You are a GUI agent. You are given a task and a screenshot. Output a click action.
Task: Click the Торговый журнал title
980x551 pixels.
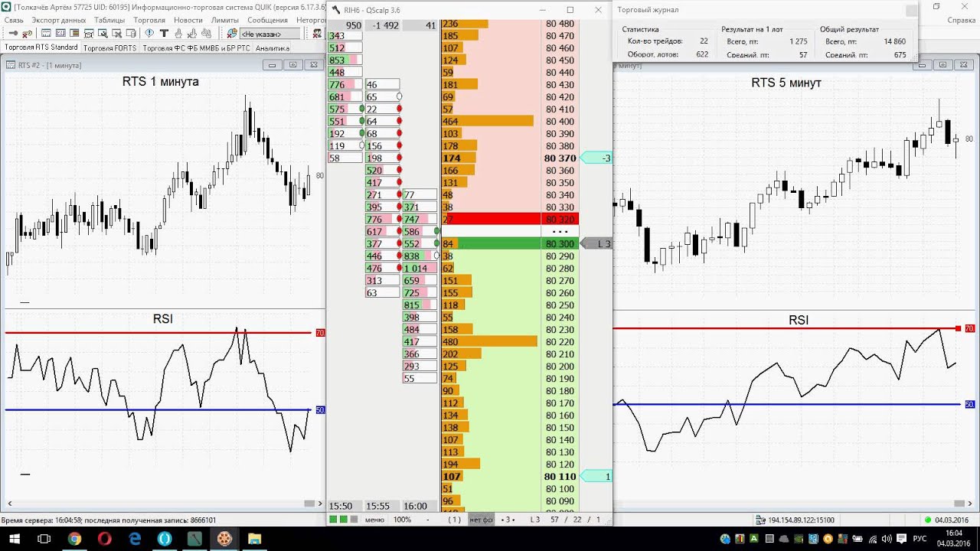648,10
